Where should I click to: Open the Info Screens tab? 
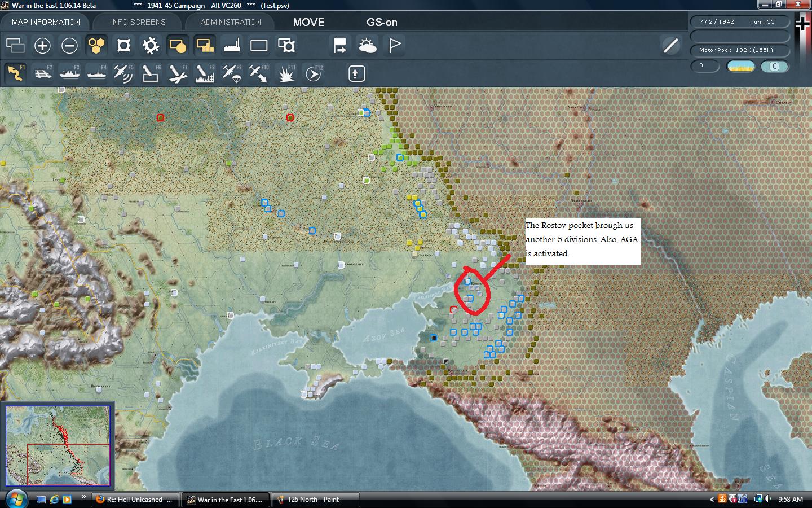pyautogui.click(x=138, y=22)
